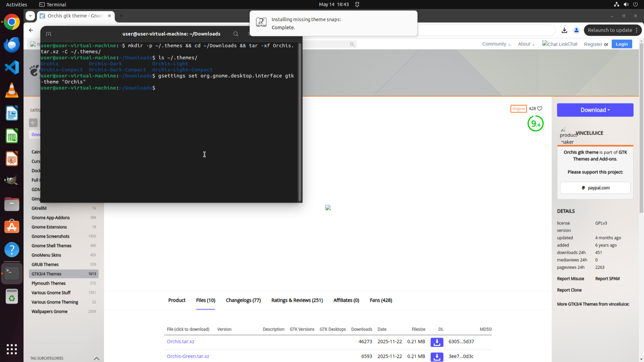The width and height of the screenshot is (644, 362).
Task: Collapse the Tag Subcategories section
Action: click(97, 358)
